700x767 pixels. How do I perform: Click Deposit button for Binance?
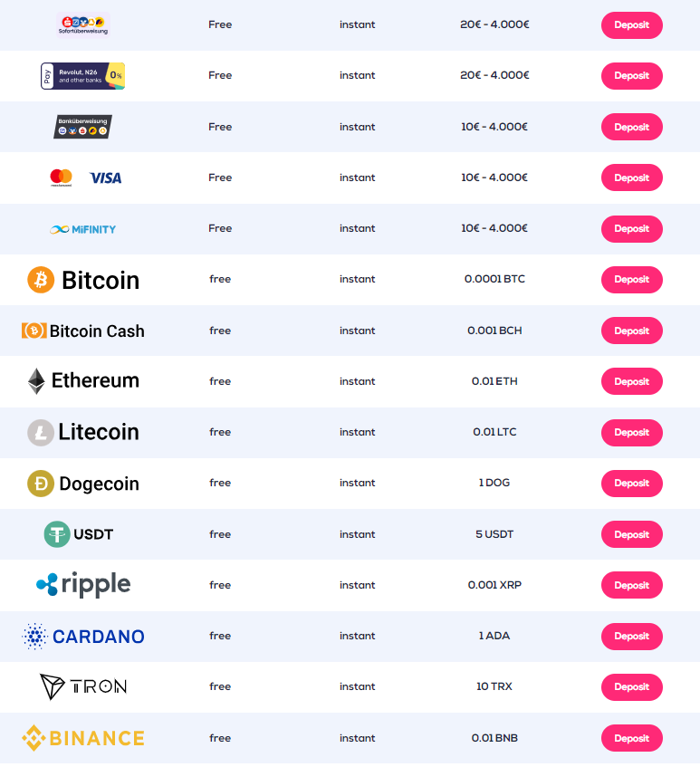pos(631,738)
